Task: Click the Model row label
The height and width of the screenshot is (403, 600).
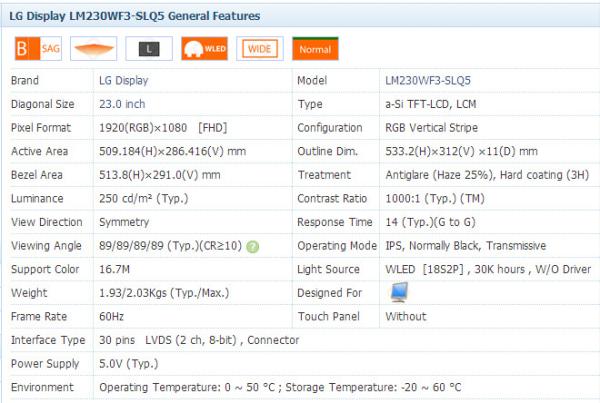Action: tap(312, 80)
